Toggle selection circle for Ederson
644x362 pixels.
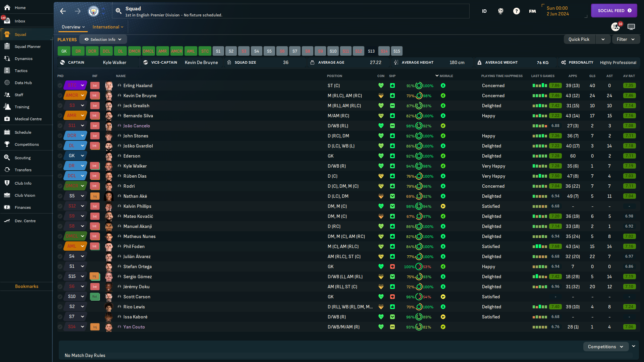[60, 156]
